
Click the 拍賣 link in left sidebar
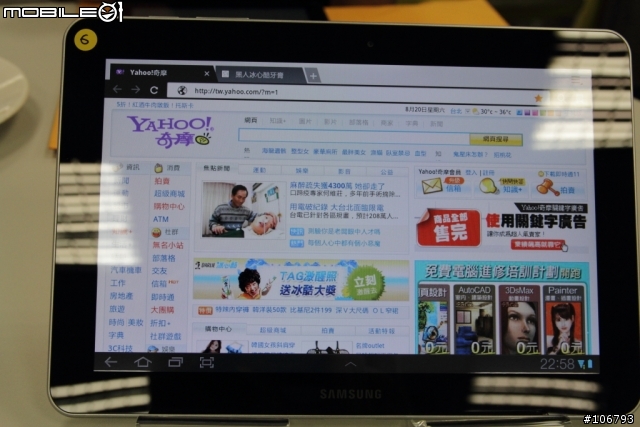pos(162,181)
